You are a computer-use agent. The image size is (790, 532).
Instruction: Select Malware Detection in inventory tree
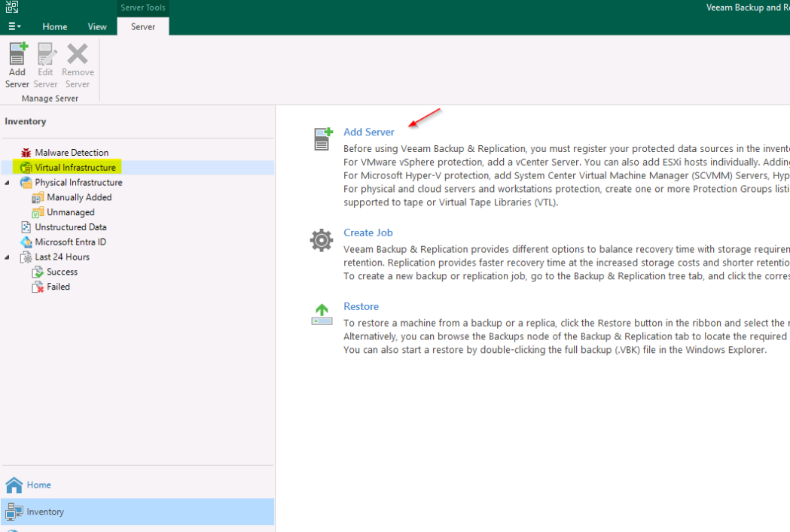(72, 153)
